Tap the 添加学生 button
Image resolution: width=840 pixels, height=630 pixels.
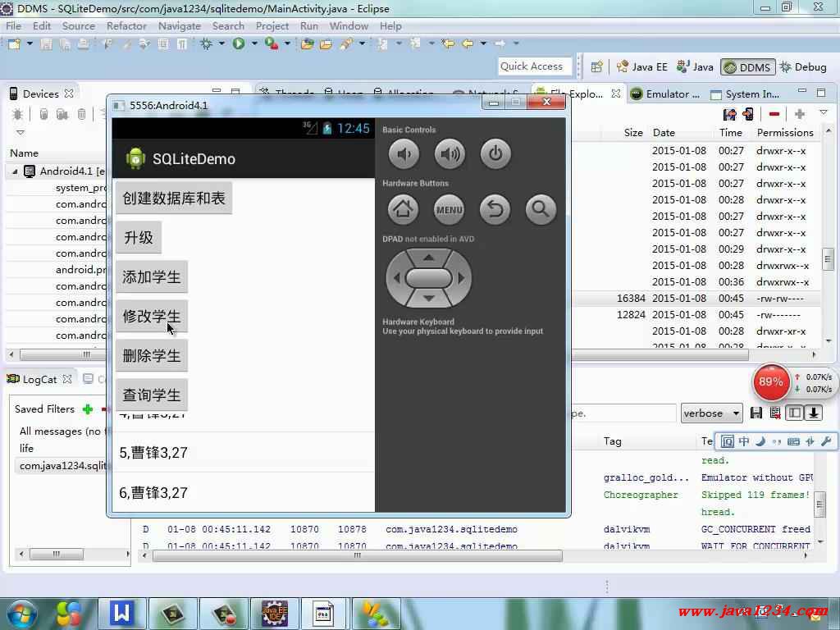click(x=152, y=277)
